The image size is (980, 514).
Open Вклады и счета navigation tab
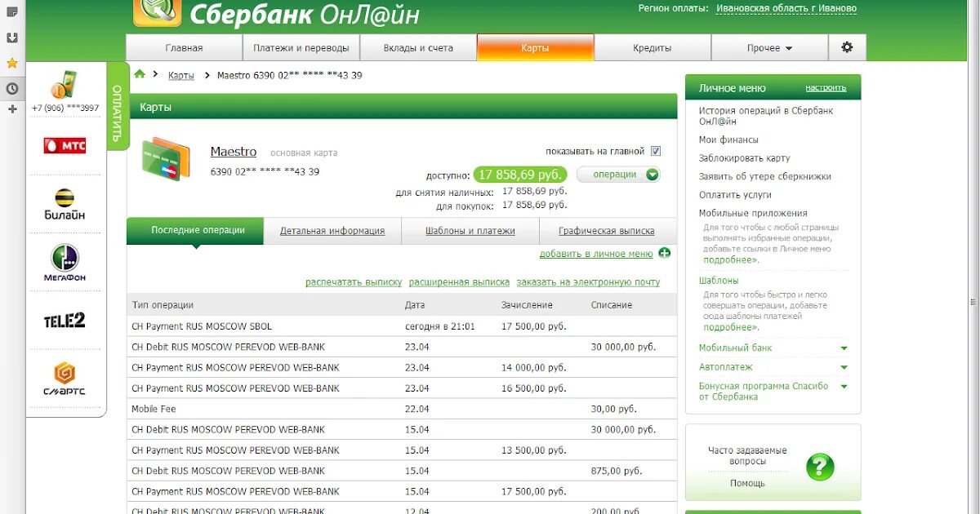[418, 48]
